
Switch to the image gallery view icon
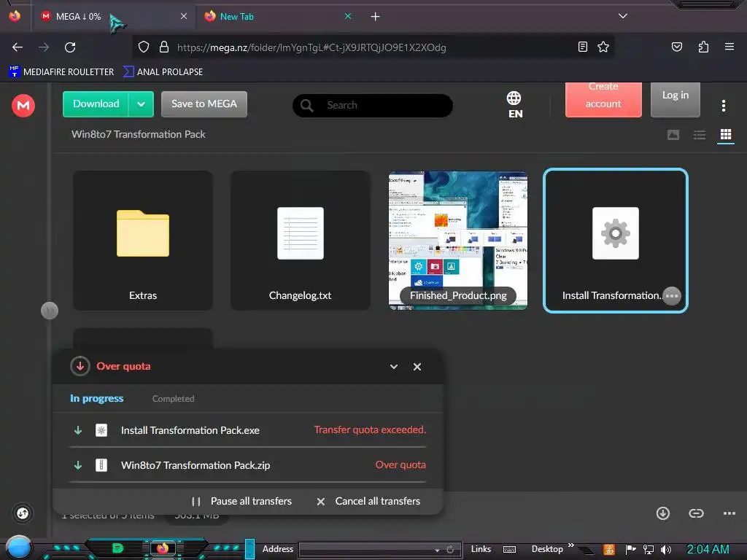pos(673,135)
